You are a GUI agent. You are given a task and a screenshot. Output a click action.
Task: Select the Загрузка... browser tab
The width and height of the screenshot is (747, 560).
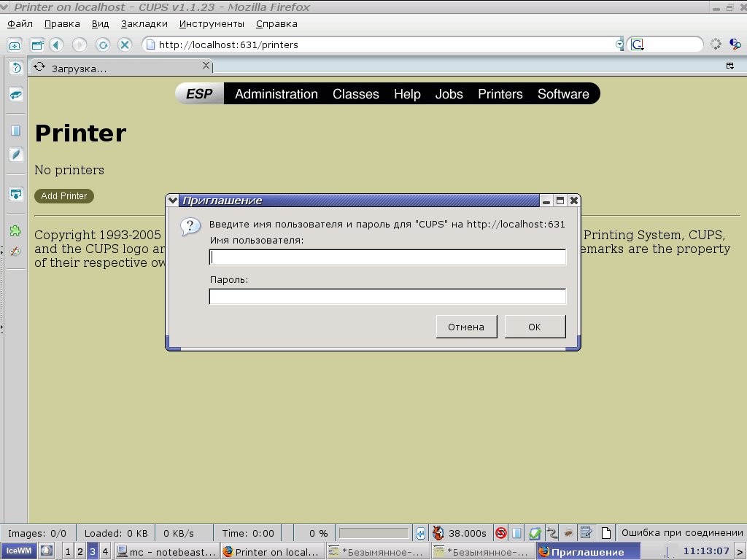pos(121,68)
